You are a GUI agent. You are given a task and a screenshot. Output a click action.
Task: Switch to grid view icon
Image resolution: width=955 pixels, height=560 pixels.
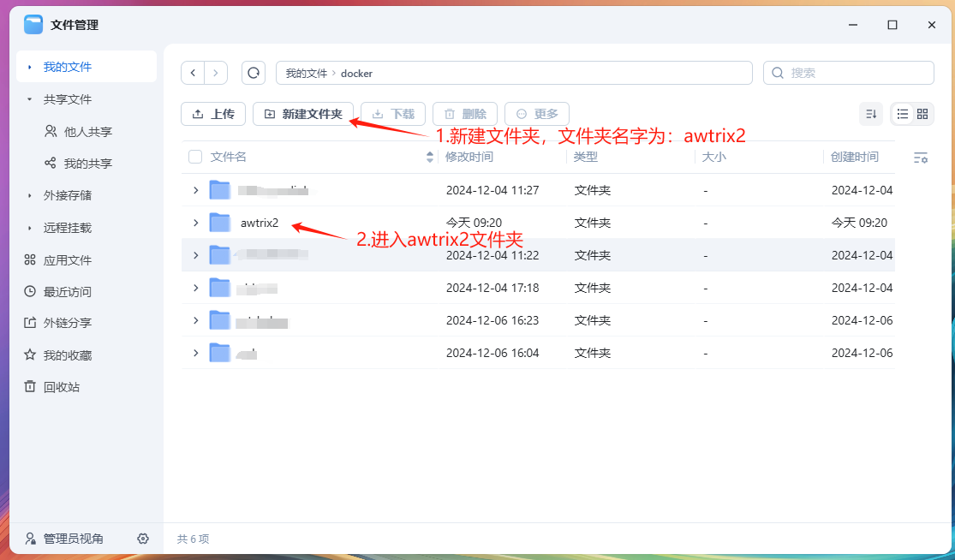[x=922, y=114]
